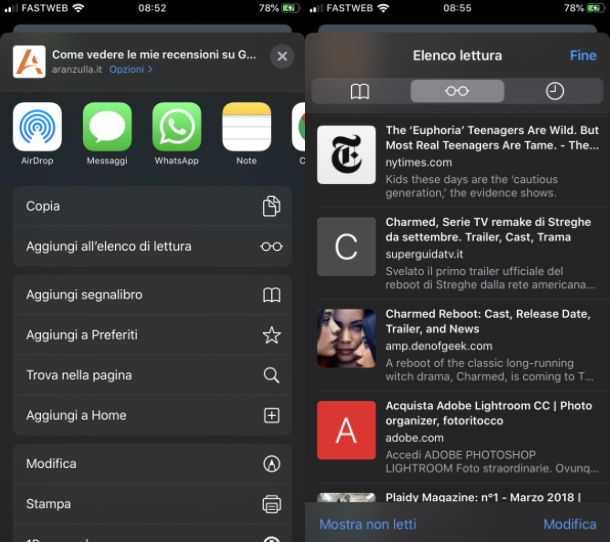Tap the star favorites icon
Screen dimensions: 610x542
[272, 335]
